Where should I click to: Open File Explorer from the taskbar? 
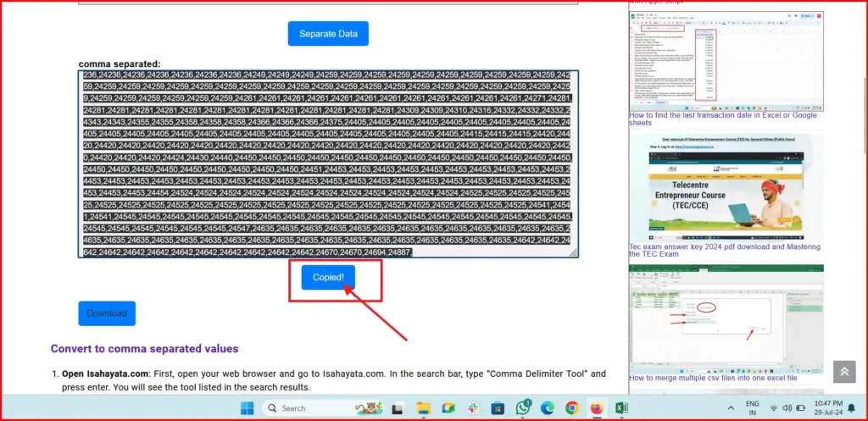coord(425,408)
